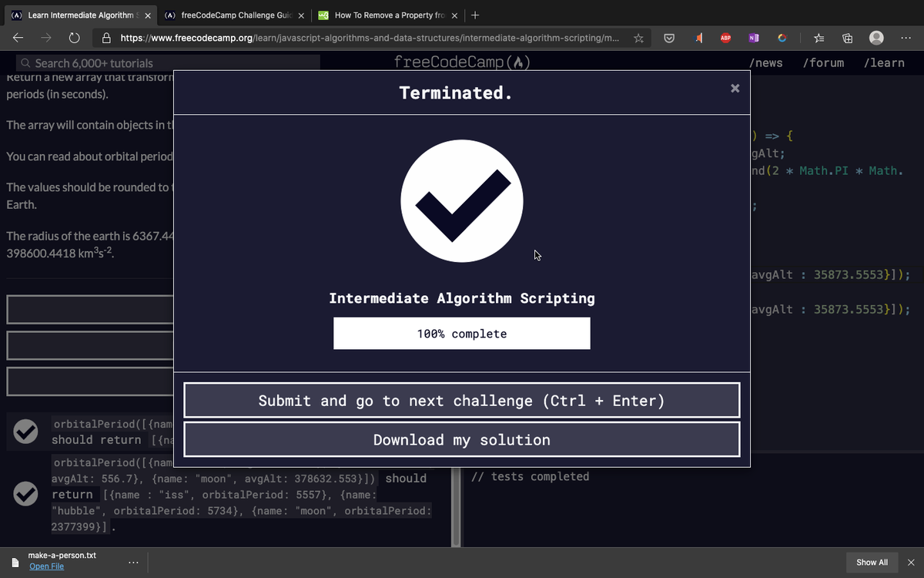Screen dimensions: 924x578
Task: Close the downloads bar
Action: tap(911, 563)
